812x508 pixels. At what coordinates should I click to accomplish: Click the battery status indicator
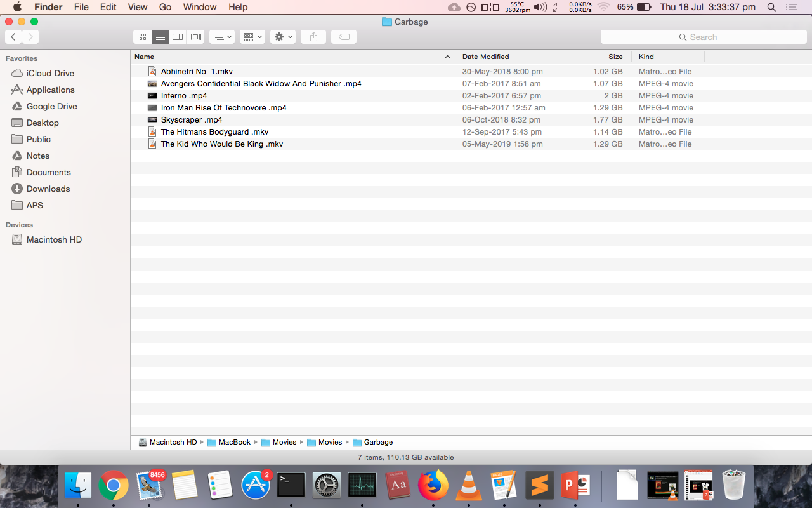pyautogui.click(x=634, y=7)
